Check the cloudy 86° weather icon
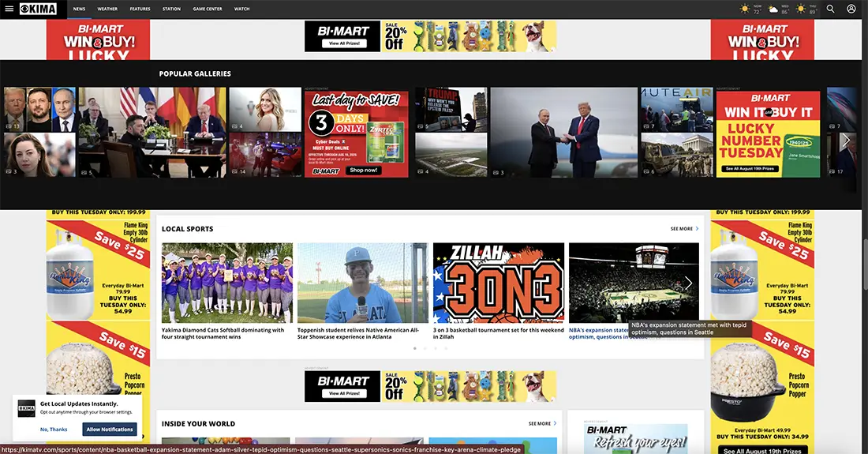 tap(773, 9)
